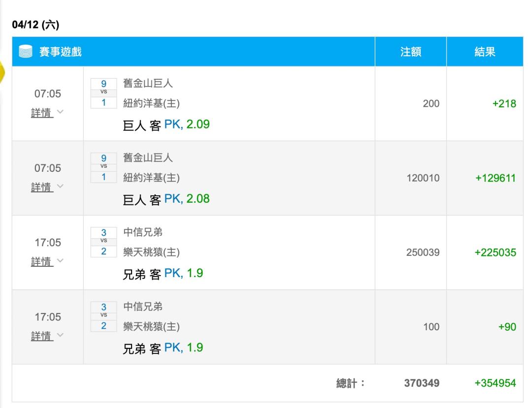
Task: Click stake amount 120010
Action: 423,178
